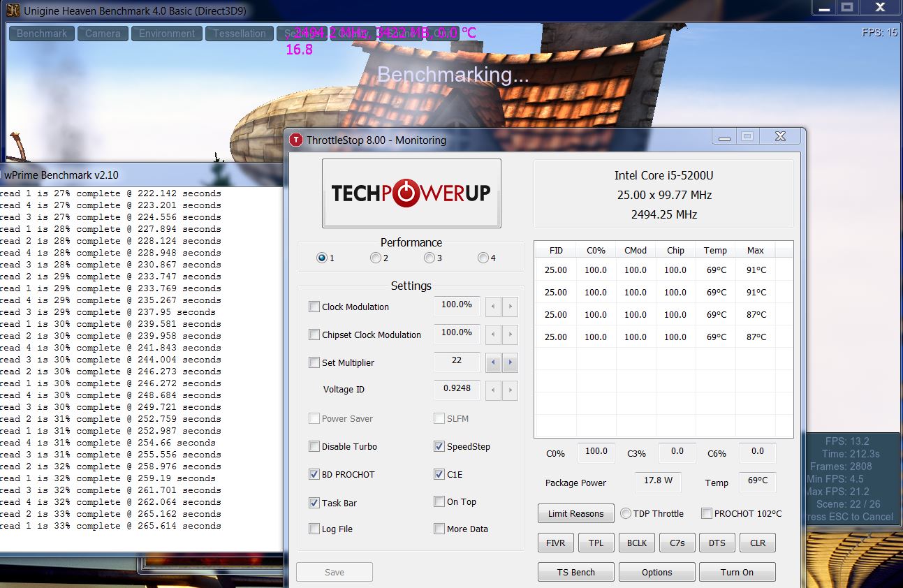Screen dimensions: 903x588
Task: Clear max values with CLR
Action: coord(758,543)
